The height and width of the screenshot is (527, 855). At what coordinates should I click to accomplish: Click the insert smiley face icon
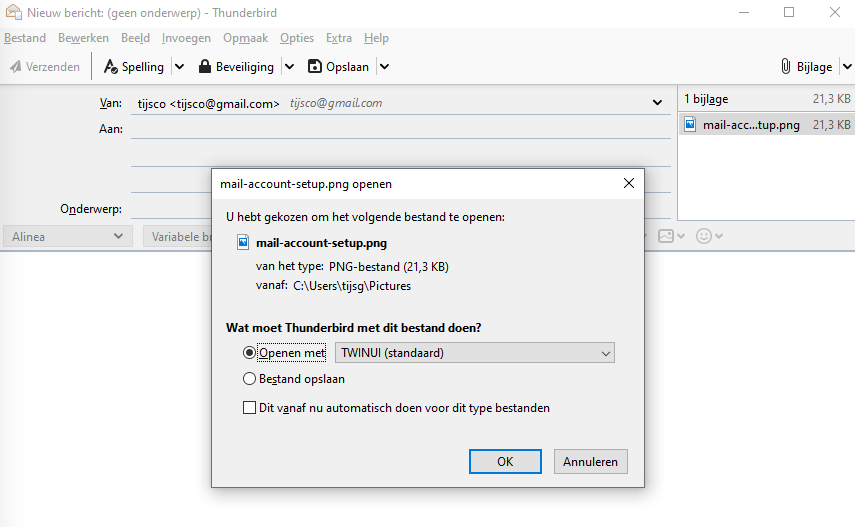tap(704, 237)
